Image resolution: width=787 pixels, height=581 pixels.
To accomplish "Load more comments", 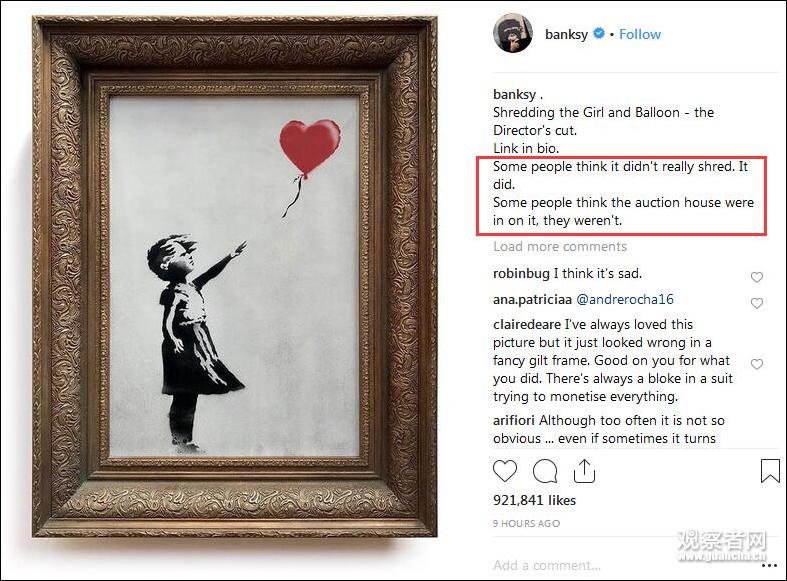I will (x=560, y=246).
